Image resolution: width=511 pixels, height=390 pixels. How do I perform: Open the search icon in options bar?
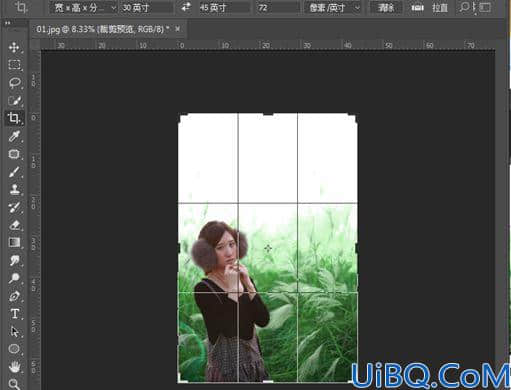pyautogui.click(x=464, y=7)
